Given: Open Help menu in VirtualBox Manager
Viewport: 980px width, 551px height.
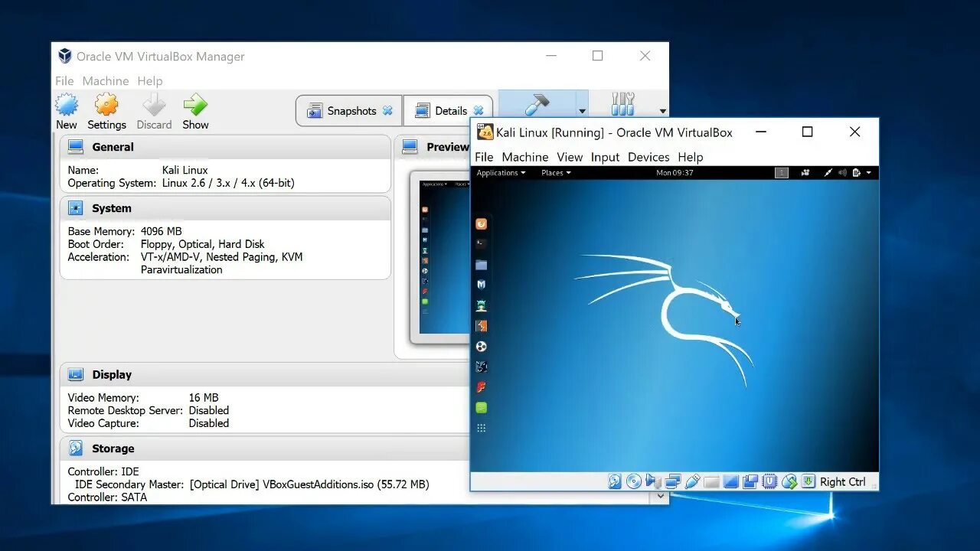Looking at the screenshot, I should click(x=150, y=81).
